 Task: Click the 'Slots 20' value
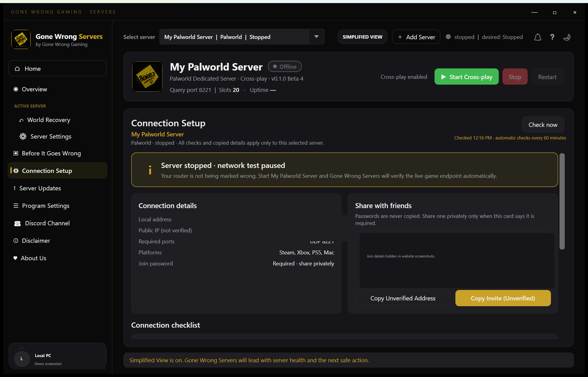[x=229, y=90]
